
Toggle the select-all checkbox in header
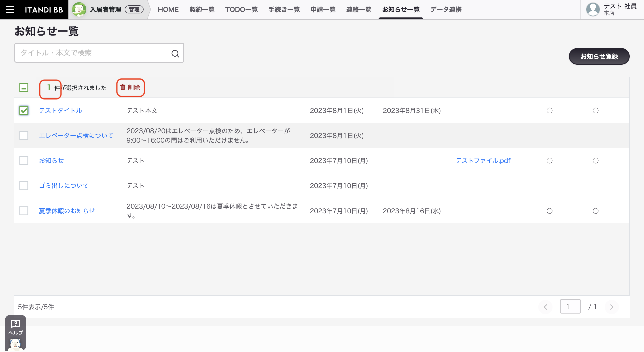point(24,88)
